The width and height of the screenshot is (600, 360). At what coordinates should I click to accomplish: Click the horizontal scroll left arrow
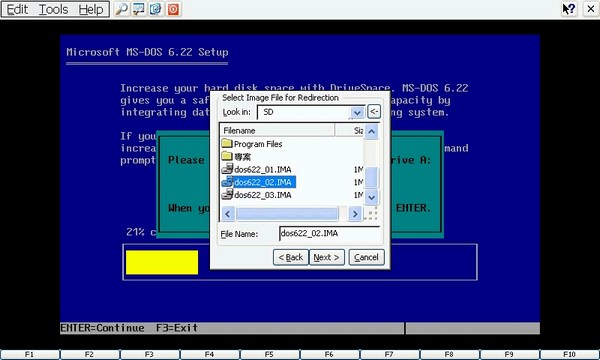point(228,214)
